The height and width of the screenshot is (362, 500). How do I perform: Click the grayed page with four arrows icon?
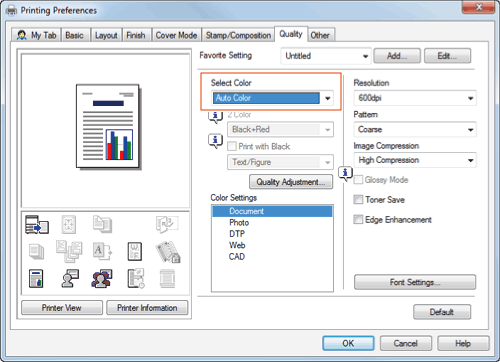coord(69,224)
